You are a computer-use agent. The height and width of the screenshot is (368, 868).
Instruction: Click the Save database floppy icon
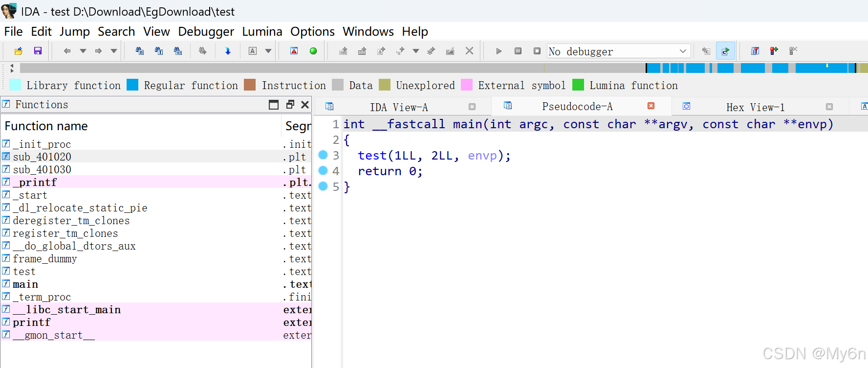[38, 51]
